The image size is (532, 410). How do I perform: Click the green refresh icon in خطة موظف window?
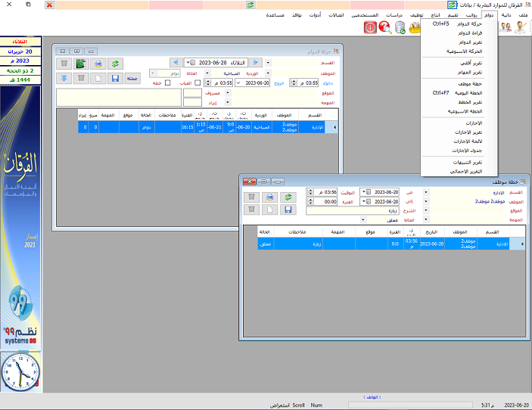click(x=288, y=197)
